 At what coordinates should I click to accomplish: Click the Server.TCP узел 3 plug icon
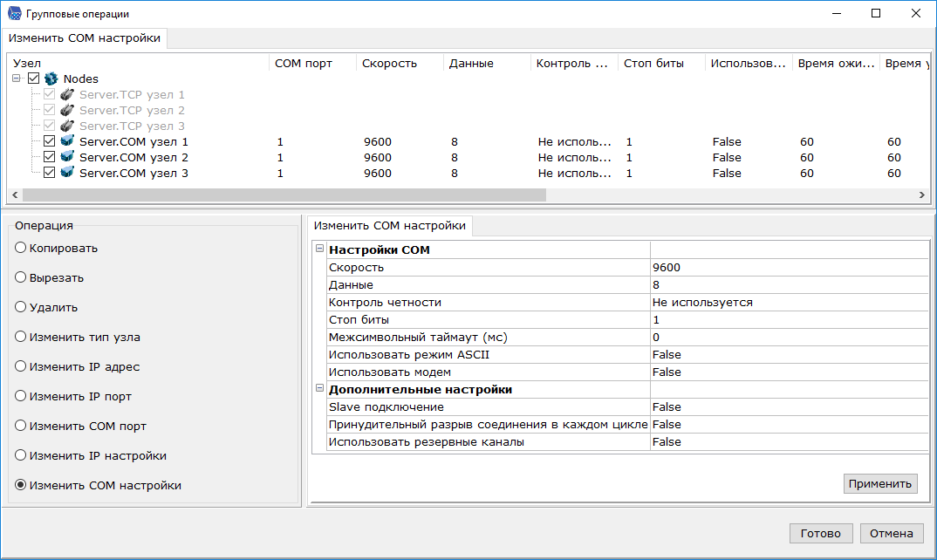(x=66, y=126)
